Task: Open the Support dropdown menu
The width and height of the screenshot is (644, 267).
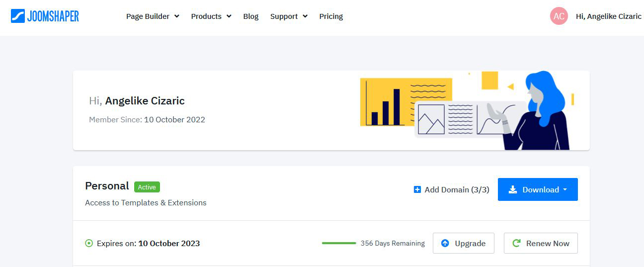Action: pos(289,16)
